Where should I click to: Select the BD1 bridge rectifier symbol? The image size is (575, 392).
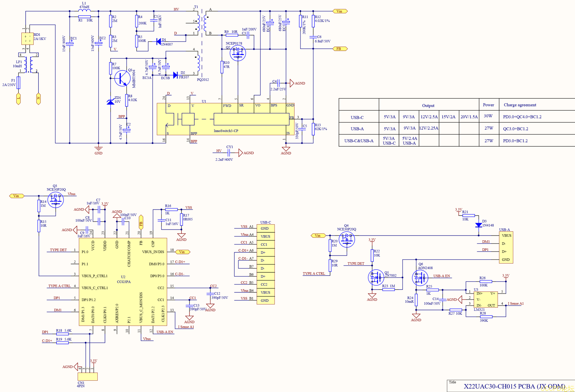tap(28, 38)
